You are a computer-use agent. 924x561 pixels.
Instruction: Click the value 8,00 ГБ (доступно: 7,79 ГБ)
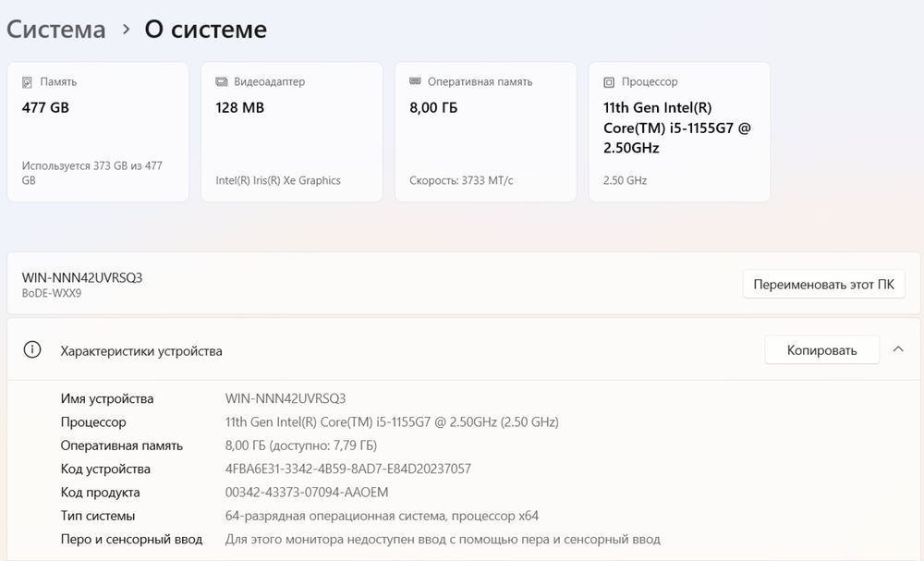click(301, 445)
